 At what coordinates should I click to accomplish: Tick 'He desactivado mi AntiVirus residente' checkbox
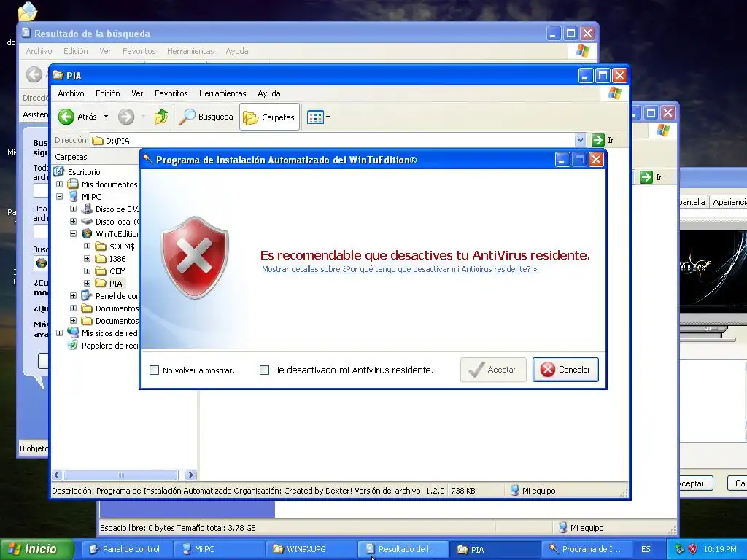pyautogui.click(x=264, y=370)
